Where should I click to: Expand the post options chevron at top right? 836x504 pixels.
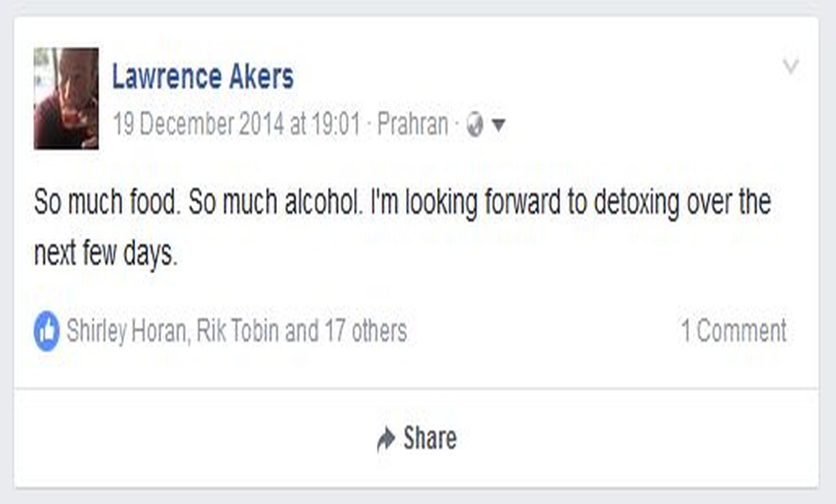pos(790,66)
